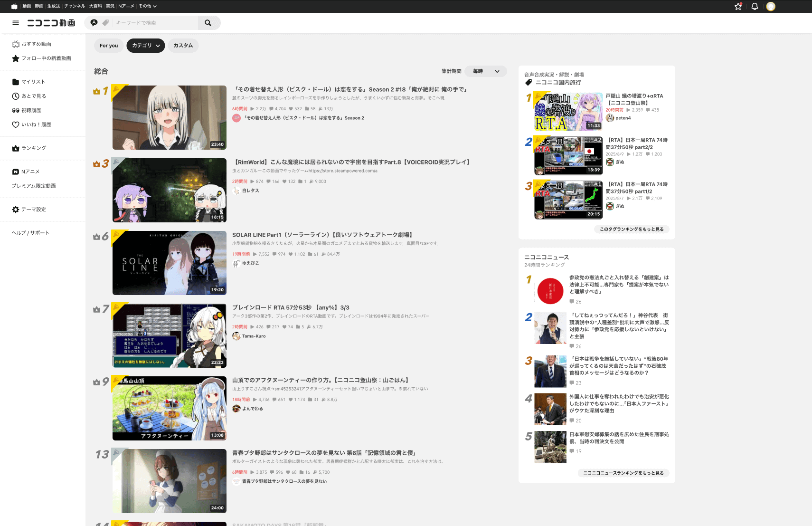The width and height of the screenshot is (812, 526).
Task: Click the Niconico Douga logo
Action: [x=51, y=23]
